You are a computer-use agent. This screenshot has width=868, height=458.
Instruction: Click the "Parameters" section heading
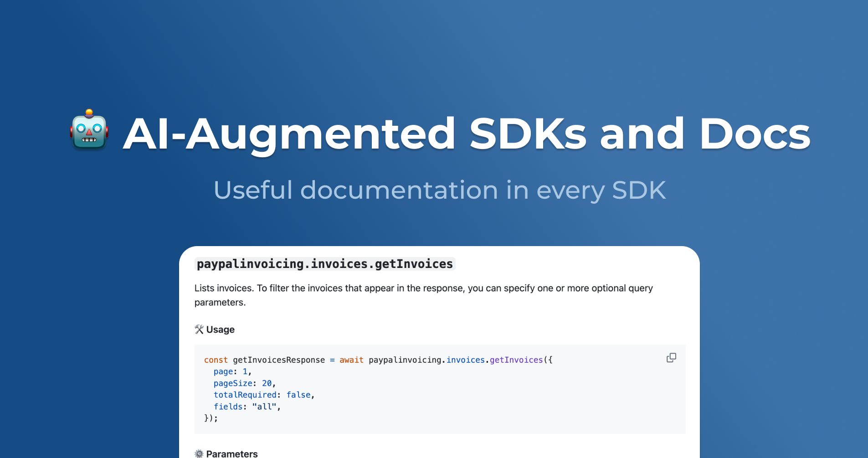[x=232, y=453]
